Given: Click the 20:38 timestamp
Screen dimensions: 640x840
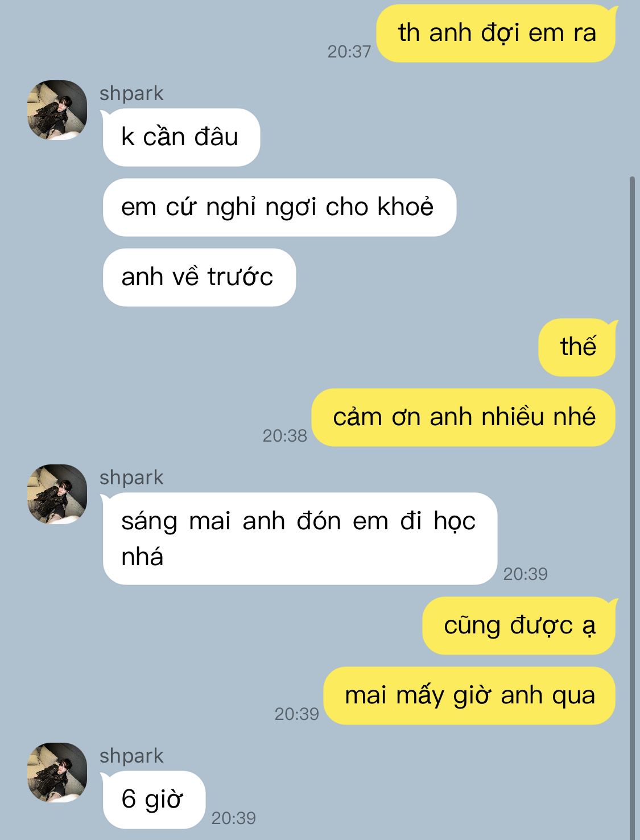Looking at the screenshot, I should coord(284,436).
